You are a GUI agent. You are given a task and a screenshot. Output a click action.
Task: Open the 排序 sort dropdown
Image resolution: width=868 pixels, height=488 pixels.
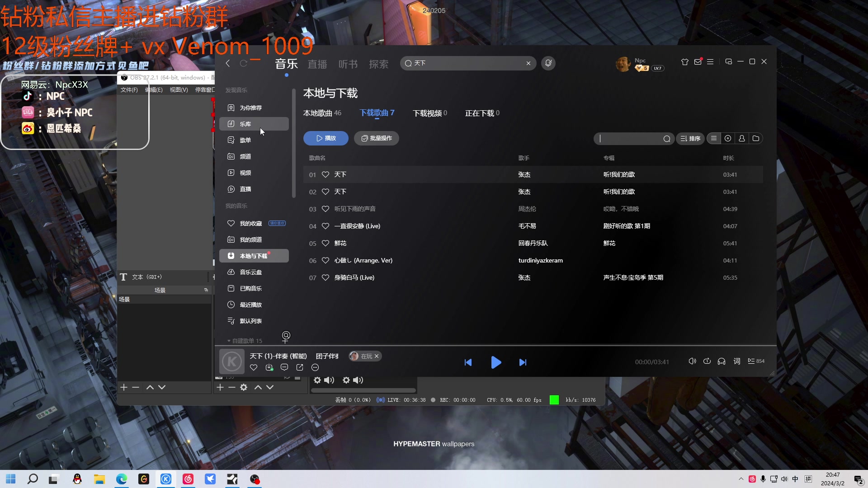coord(690,139)
